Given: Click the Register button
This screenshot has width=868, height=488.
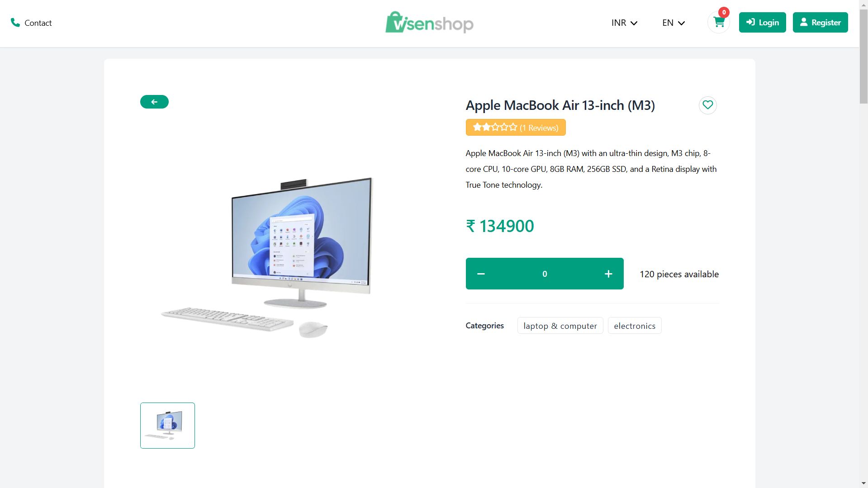Looking at the screenshot, I should pos(821,23).
